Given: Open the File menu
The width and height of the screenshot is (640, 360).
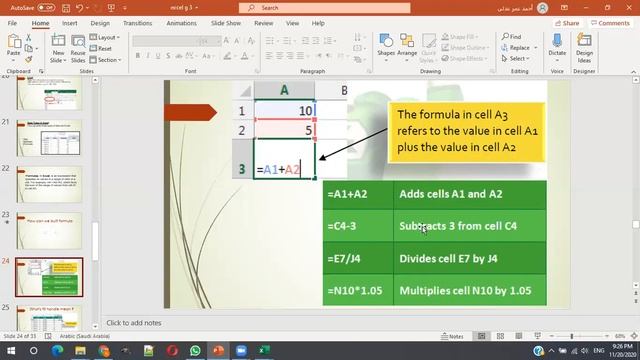Looking at the screenshot, I should [12, 23].
